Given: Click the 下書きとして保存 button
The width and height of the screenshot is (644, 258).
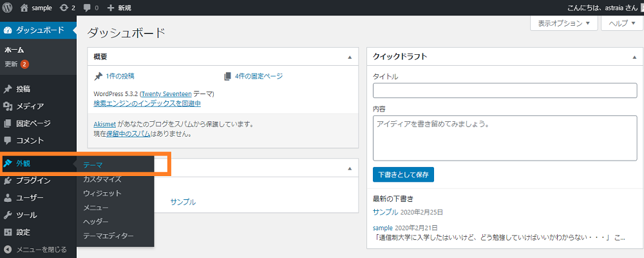Looking at the screenshot, I should pos(403,174).
